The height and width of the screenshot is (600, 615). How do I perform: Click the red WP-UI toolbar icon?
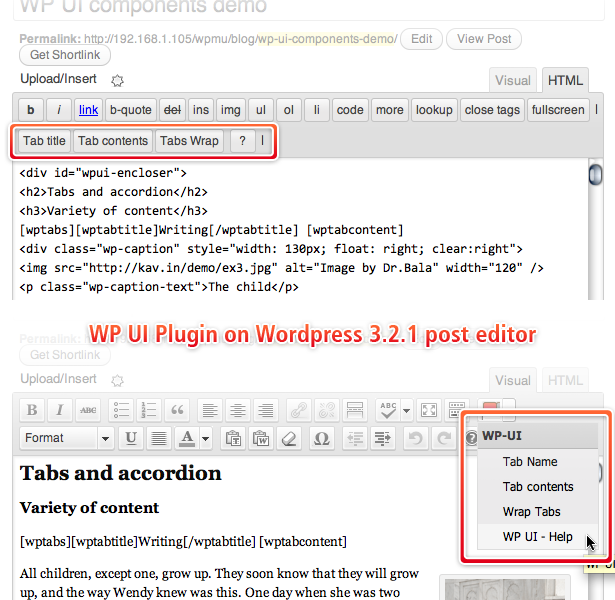tap(491, 409)
